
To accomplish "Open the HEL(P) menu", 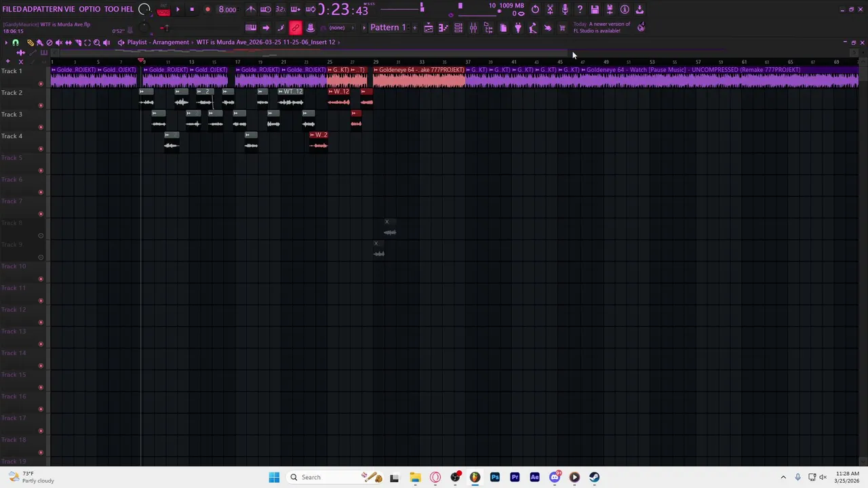I will (127, 9).
